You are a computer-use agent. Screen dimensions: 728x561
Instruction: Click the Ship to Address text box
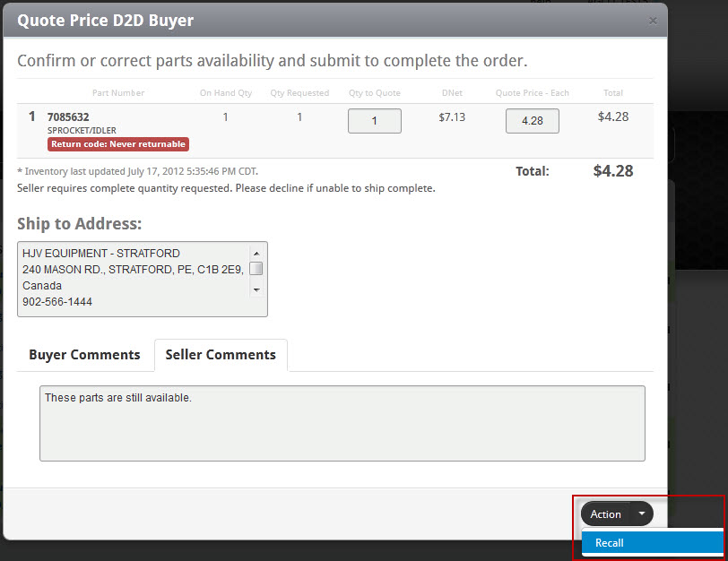[x=142, y=279]
